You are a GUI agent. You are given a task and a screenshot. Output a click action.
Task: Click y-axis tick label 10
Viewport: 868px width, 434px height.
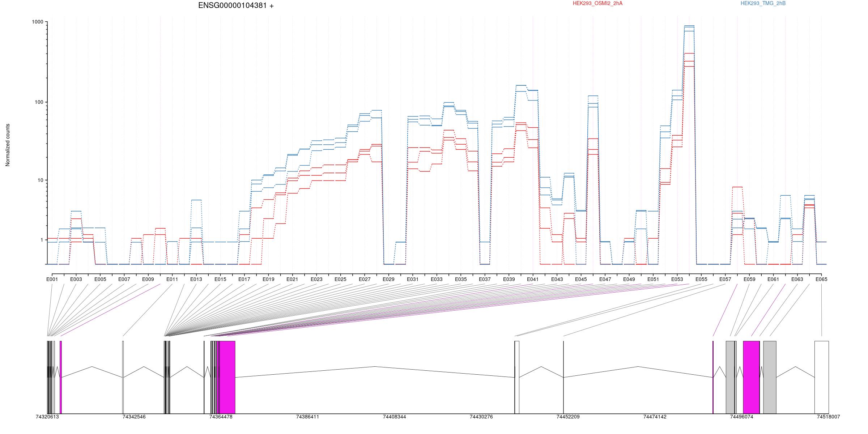coord(40,180)
